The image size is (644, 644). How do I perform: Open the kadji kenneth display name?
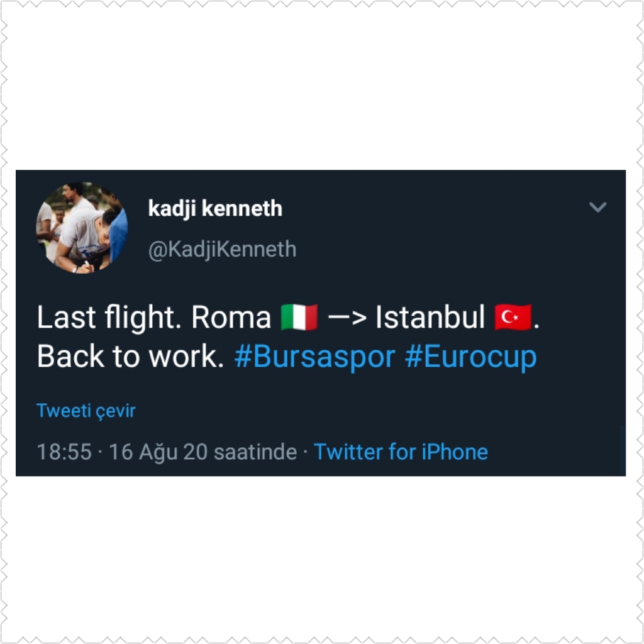(215, 208)
